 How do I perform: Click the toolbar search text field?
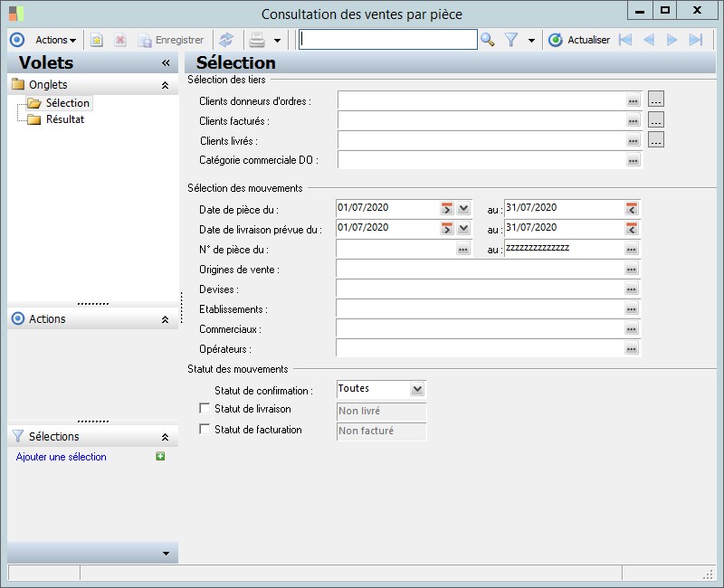click(387, 40)
